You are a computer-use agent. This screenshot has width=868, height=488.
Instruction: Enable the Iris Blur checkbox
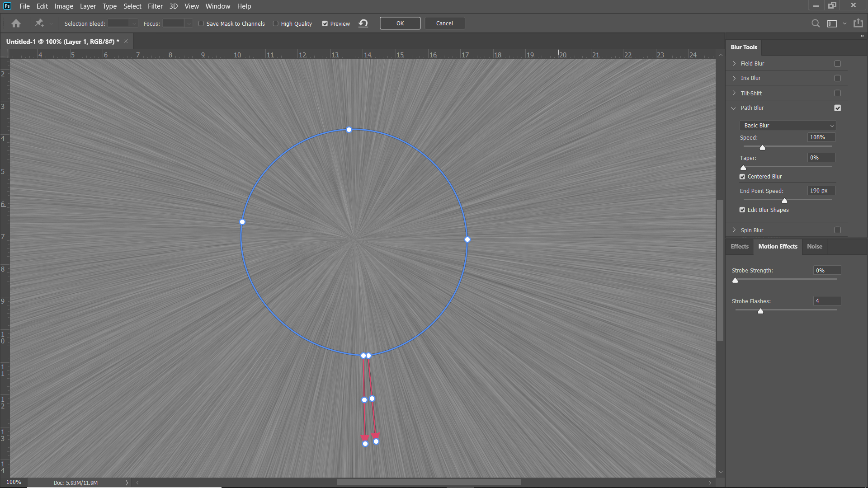838,78
